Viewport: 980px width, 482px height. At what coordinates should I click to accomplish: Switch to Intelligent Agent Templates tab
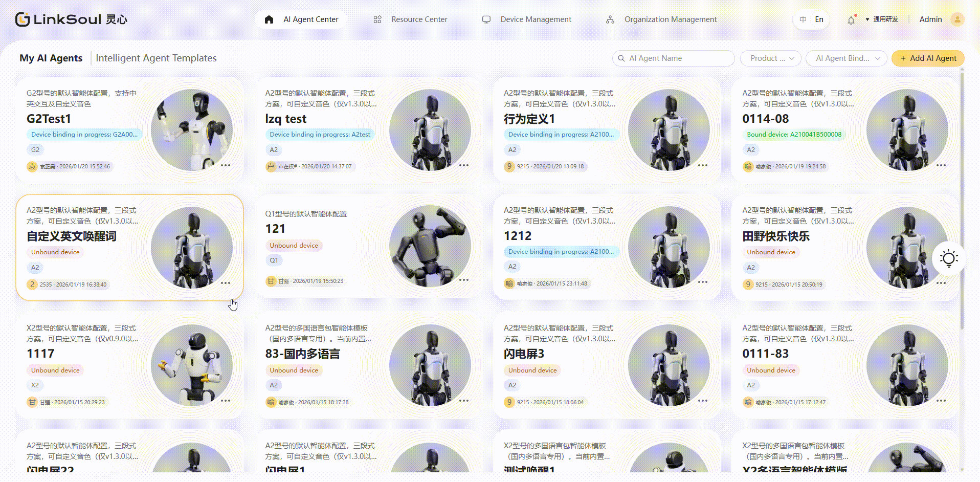(156, 58)
